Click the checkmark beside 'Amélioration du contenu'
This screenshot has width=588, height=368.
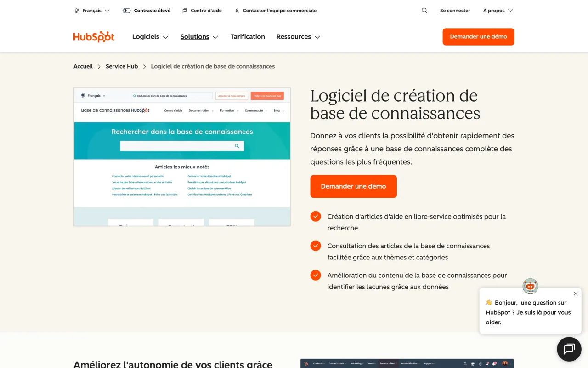[316, 275]
